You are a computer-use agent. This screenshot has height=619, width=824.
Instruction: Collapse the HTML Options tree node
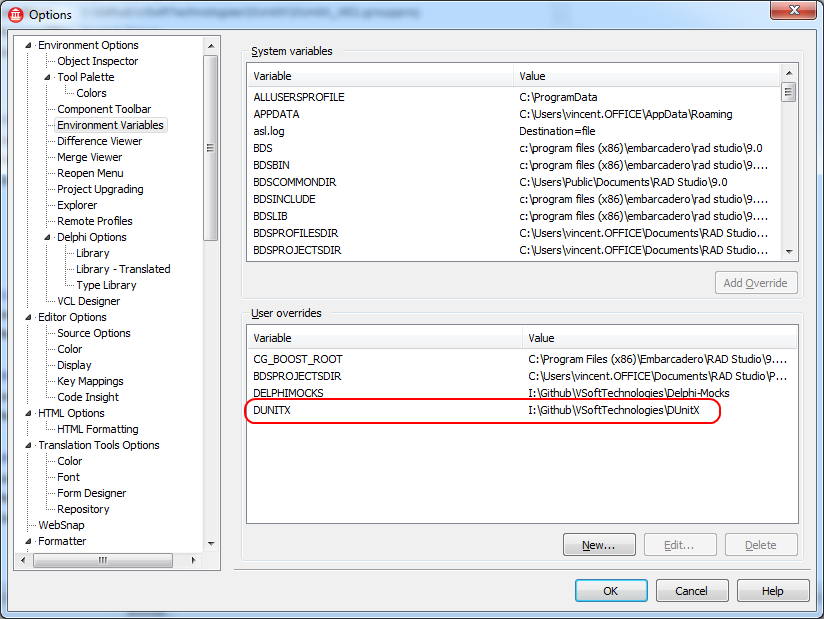tap(28, 414)
